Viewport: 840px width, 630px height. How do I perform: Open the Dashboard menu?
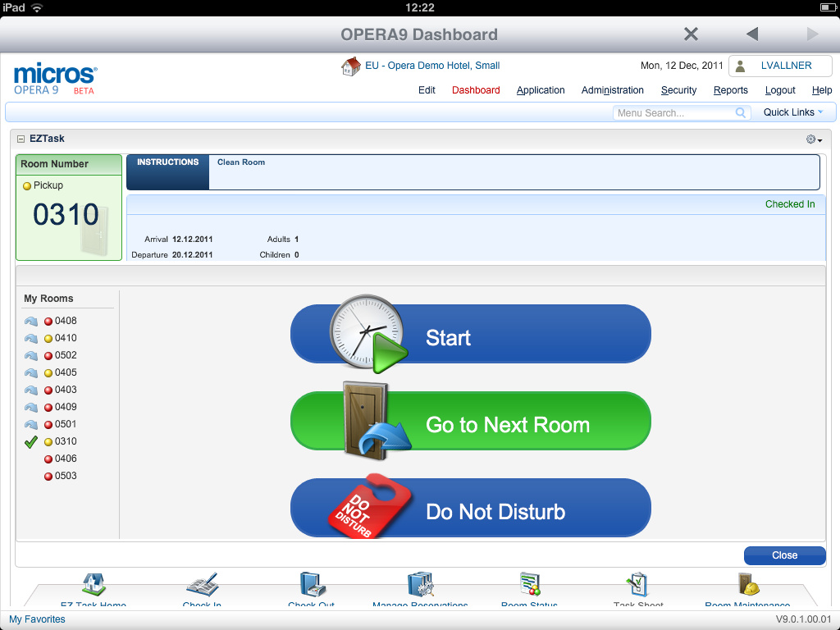coord(476,90)
